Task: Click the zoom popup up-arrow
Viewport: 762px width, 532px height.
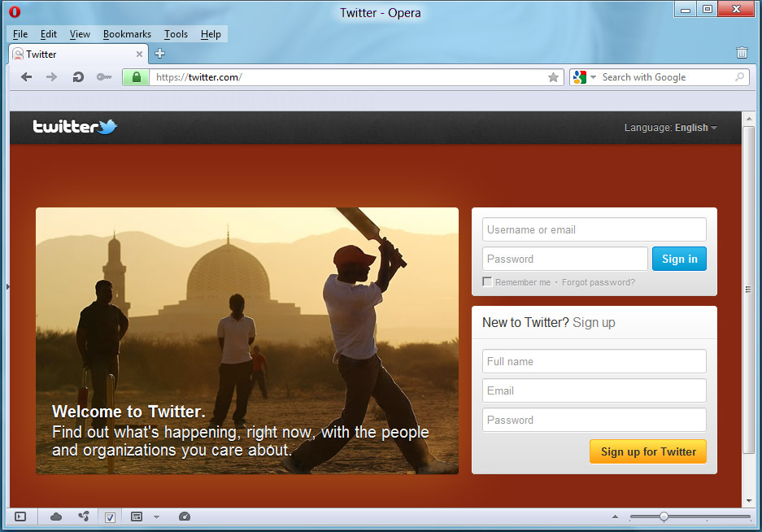Action: pyautogui.click(x=615, y=517)
